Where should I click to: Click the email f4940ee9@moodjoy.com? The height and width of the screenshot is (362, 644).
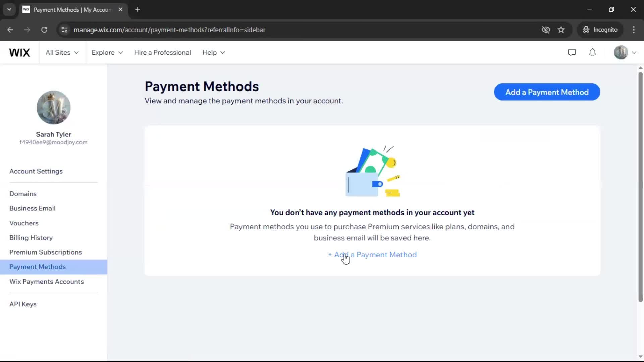point(53,142)
